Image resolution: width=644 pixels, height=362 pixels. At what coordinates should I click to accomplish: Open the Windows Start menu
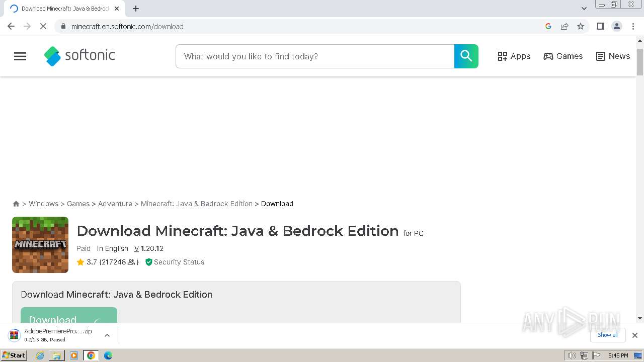click(x=14, y=355)
